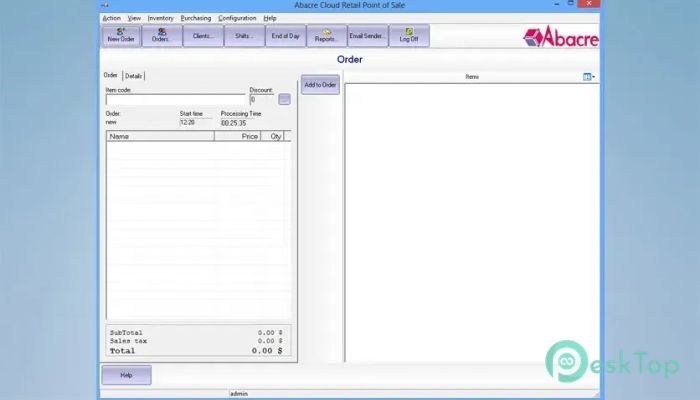Click the Name column header
The width and height of the screenshot is (700, 400).
pos(160,136)
